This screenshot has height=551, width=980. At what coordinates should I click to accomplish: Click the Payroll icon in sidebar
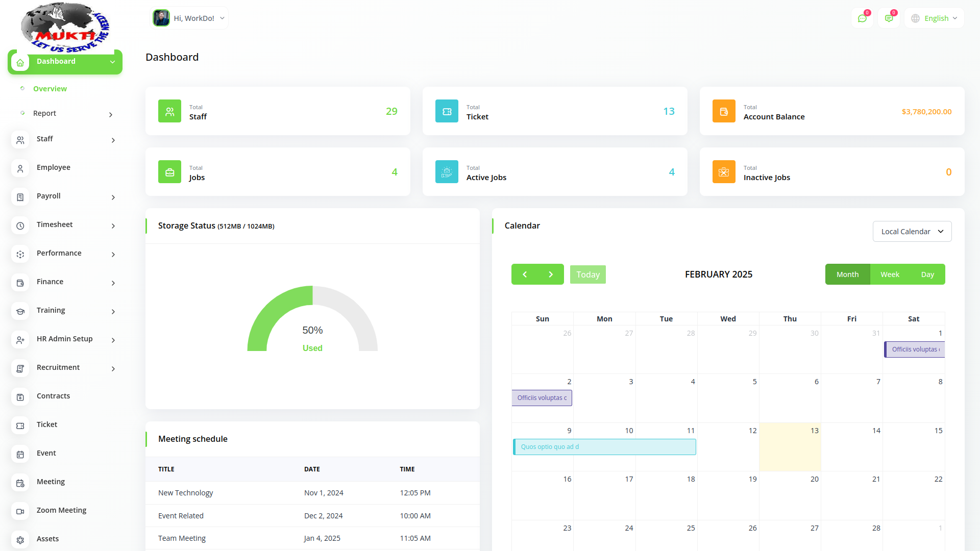pyautogui.click(x=20, y=197)
